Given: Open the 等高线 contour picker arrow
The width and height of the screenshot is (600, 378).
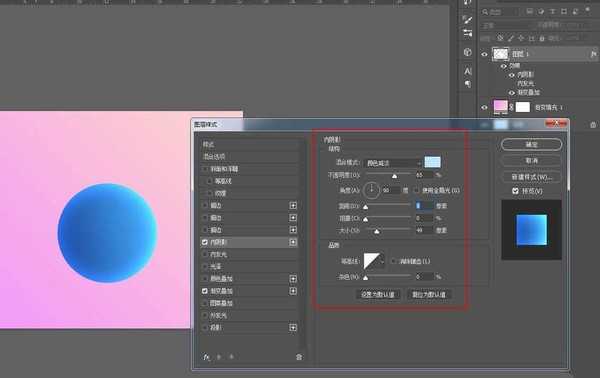Looking at the screenshot, I should [382, 261].
